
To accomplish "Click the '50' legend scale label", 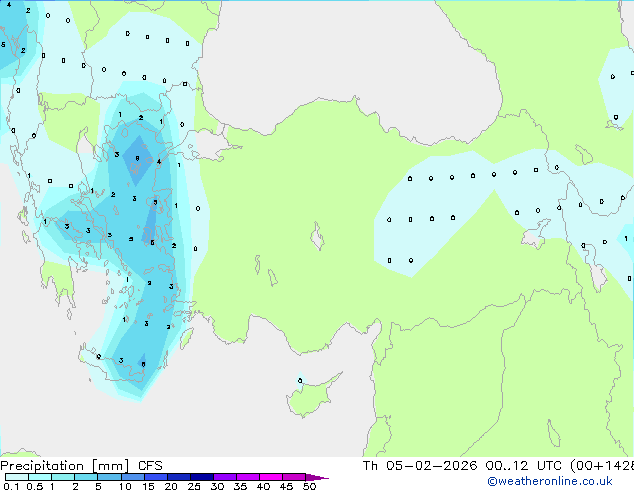I will point(309,486).
